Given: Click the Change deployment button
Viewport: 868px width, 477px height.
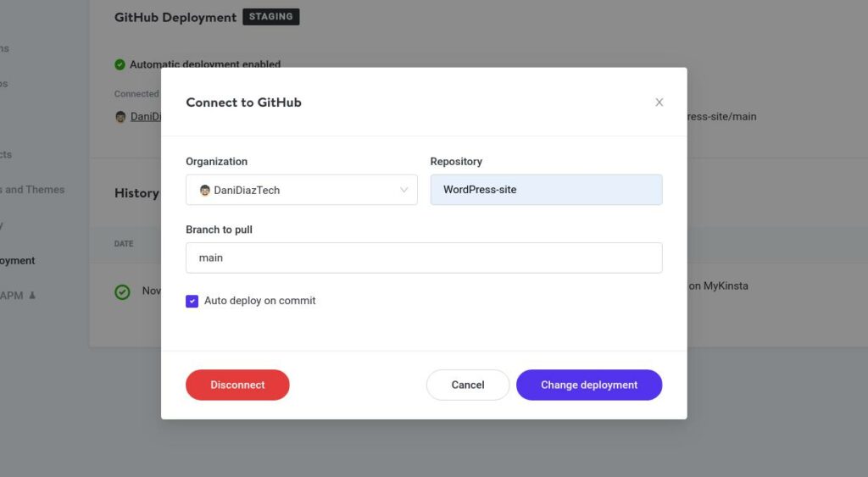Looking at the screenshot, I should pos(589,385).
